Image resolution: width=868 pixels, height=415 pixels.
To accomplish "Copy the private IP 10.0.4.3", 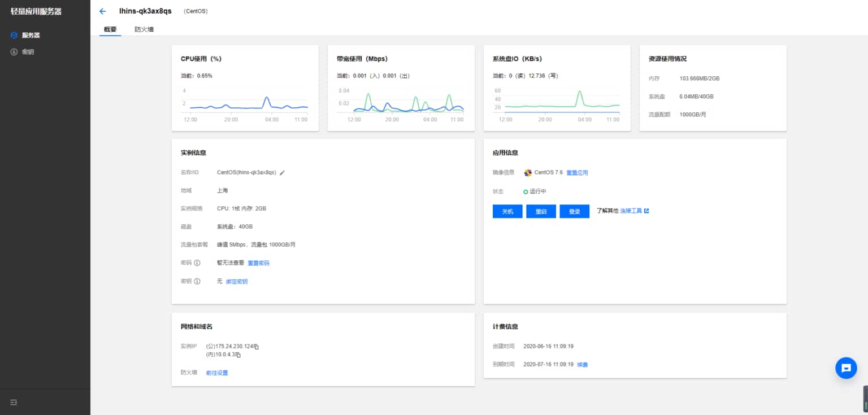I will 238,355.
